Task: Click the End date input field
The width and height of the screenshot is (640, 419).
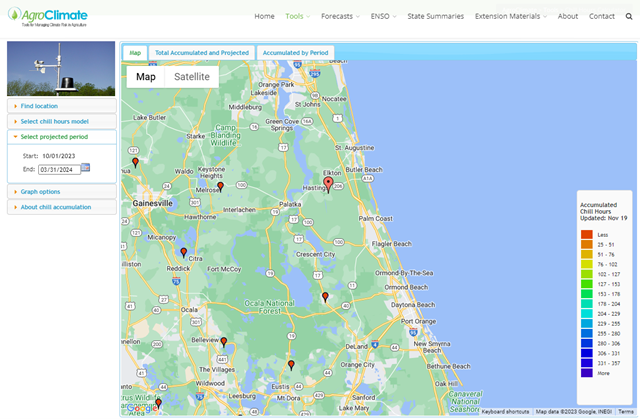Action: click(x=58, y=169)
